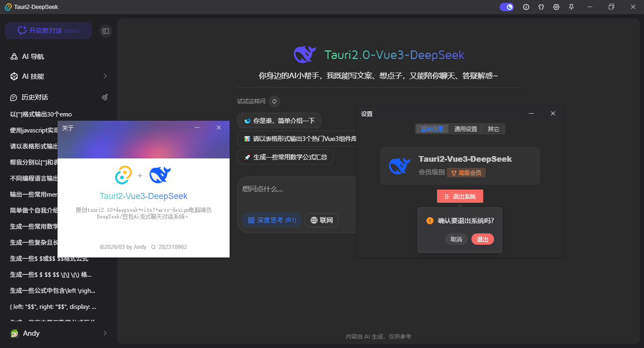
Task: Click the 高级会员 membership badge
Action: [x=466, y=173]
